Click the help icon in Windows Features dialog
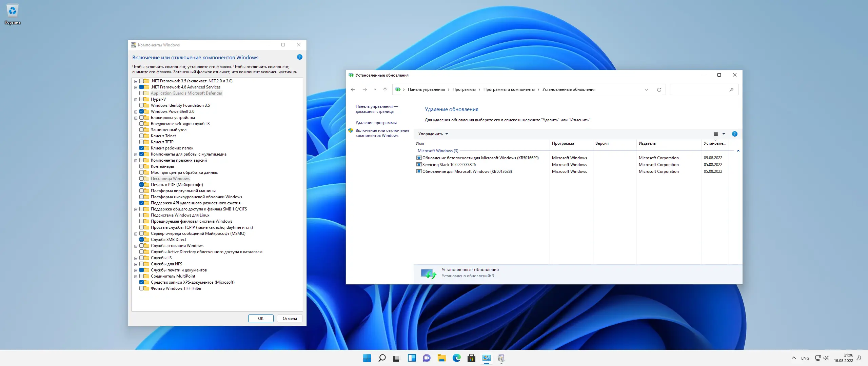This screenshot has width=868, height=366. click(299, 57)
